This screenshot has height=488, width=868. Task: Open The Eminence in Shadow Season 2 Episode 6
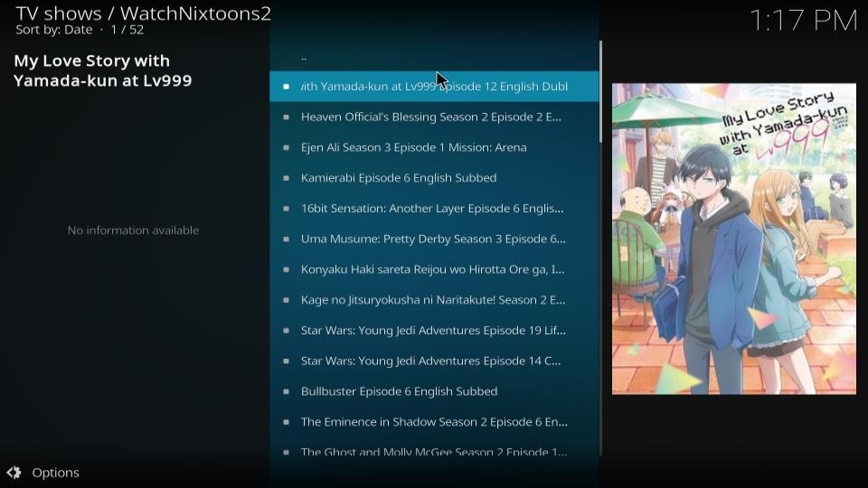(434, 421)
